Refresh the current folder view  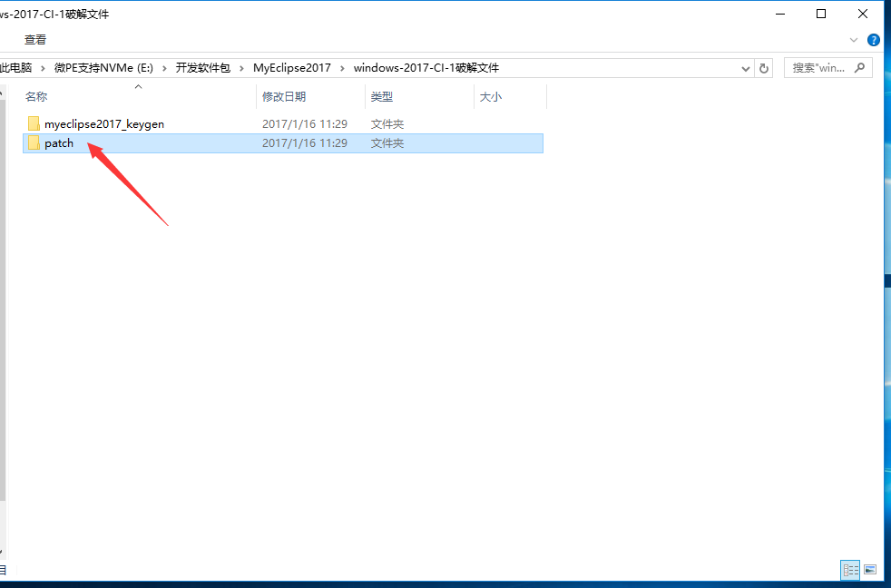[x=764, y=68]
